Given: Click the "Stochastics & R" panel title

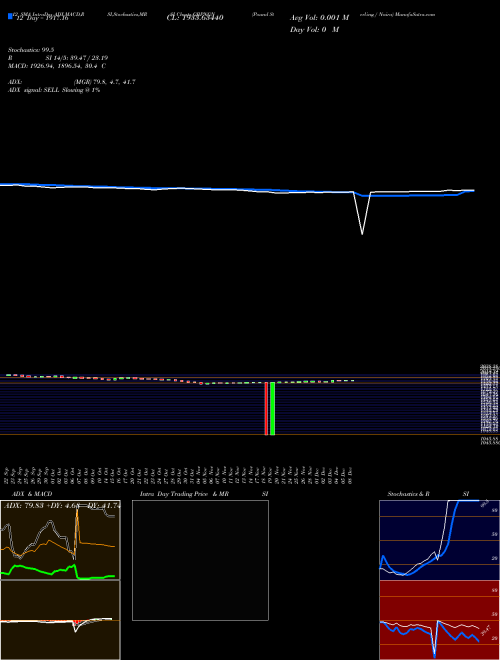Looking at the screenshot, I should [x=408, y=494].
